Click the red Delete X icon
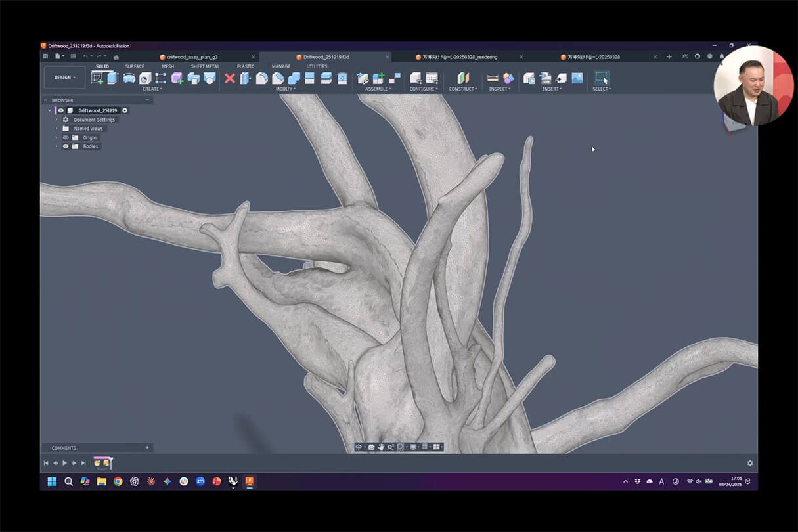 pos(229,78)
